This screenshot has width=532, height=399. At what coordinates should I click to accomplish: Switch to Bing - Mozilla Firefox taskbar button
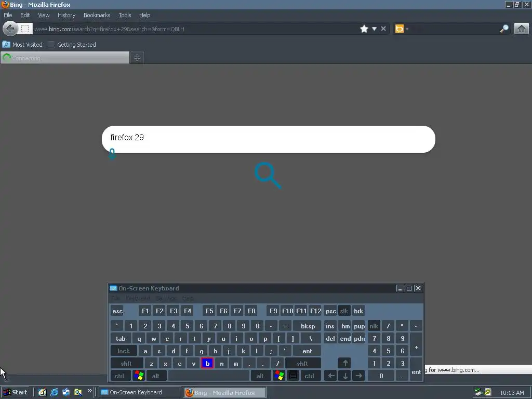tap(225, 392)
